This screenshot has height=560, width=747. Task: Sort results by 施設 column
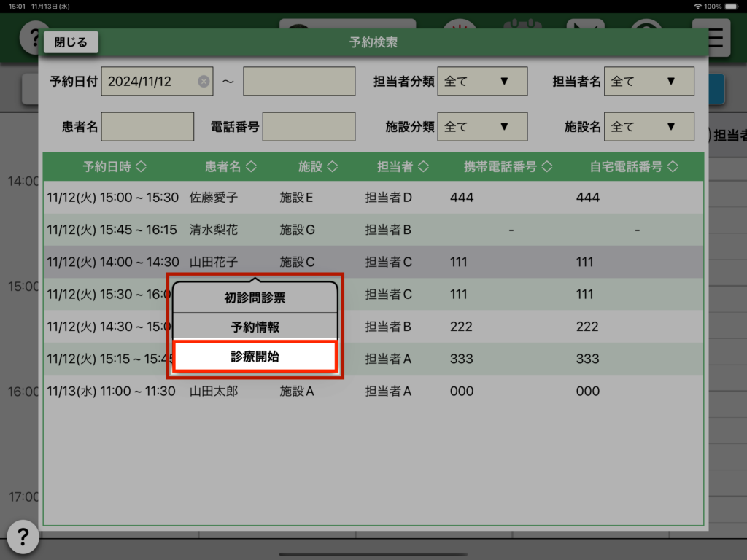(x=318, y=167)
